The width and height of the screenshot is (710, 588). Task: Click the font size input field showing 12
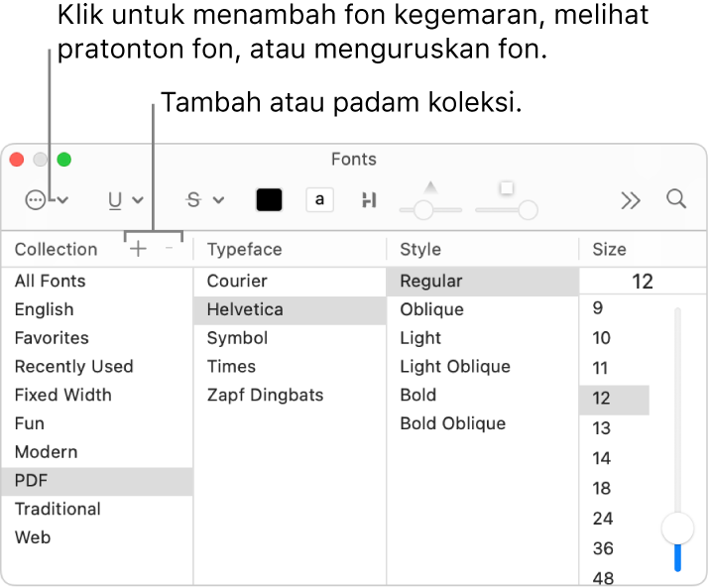pos(643,281)
